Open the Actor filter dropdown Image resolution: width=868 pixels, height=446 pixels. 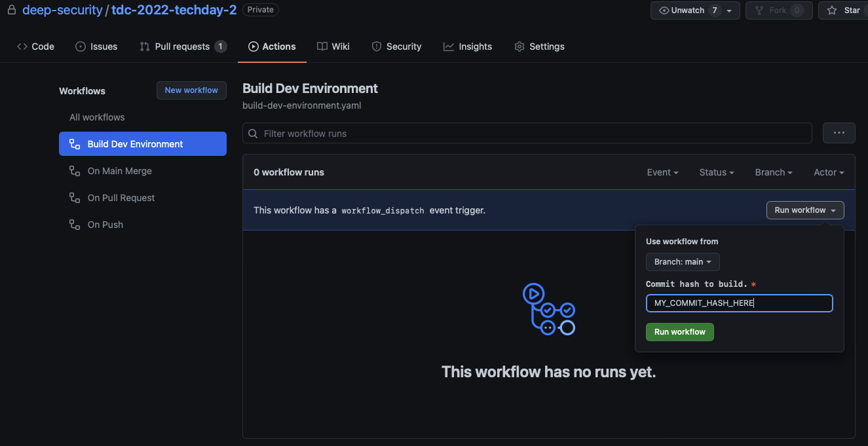pos(829,172)
